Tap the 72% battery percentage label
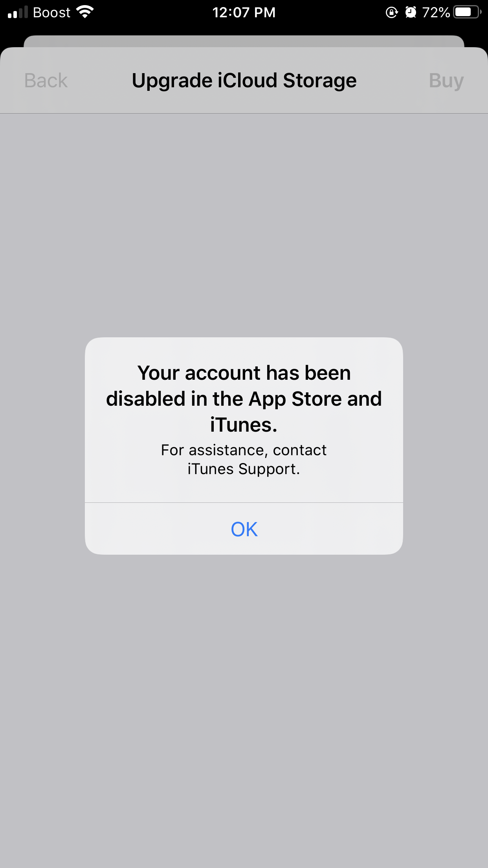The height and width of the screenshot is (868, 488). tap(436, 13)
